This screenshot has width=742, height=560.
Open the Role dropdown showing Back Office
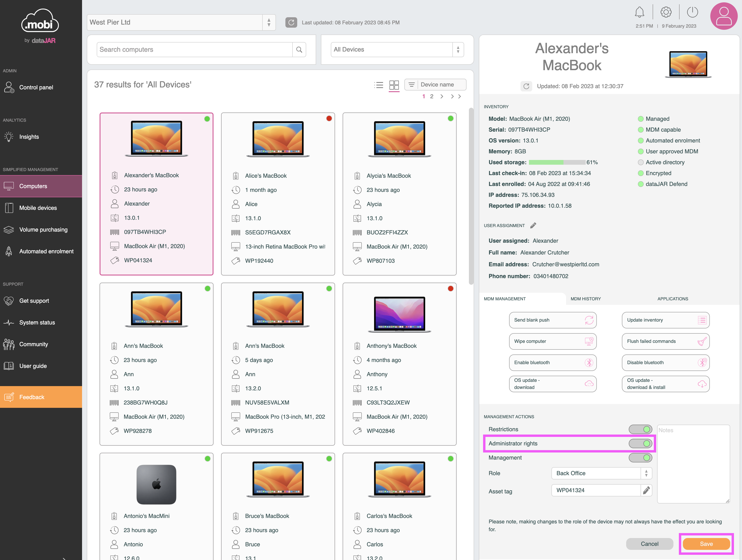[602, 473]
